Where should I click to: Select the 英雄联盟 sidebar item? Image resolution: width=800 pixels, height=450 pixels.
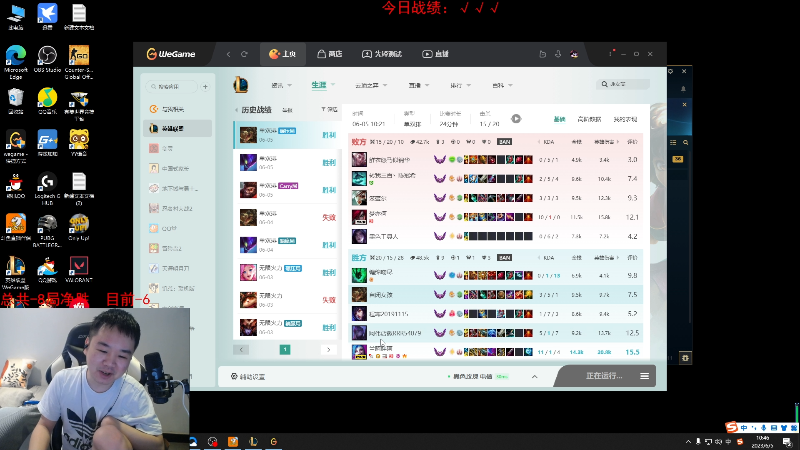point(178,129)
